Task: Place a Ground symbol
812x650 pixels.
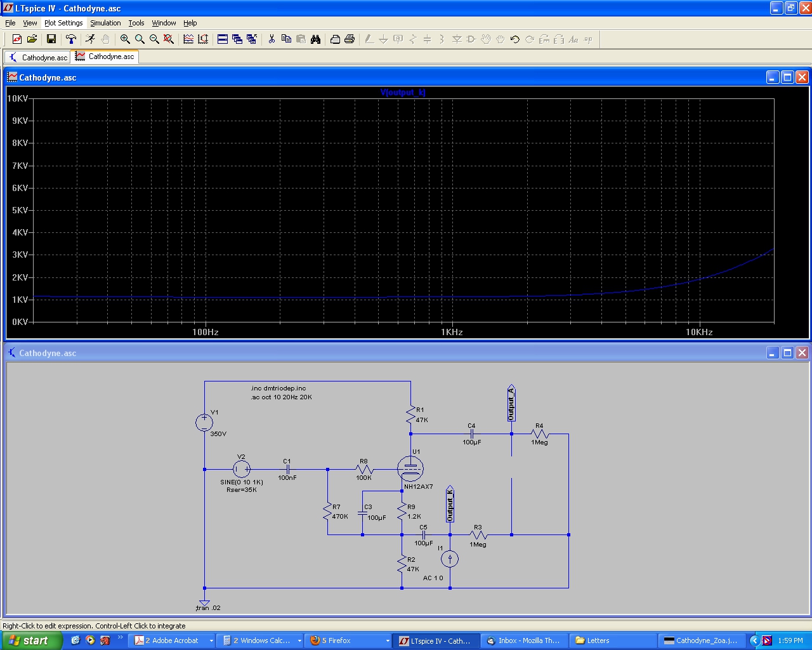Action: (x=384, y=39)
